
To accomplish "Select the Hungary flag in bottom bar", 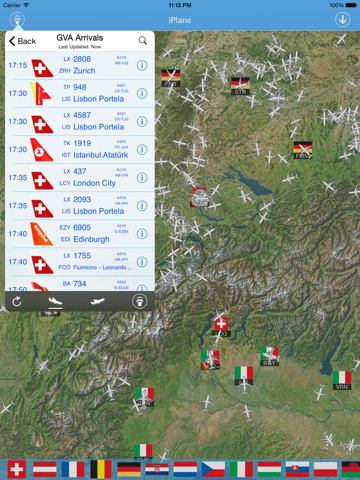I will coord(269,469).
